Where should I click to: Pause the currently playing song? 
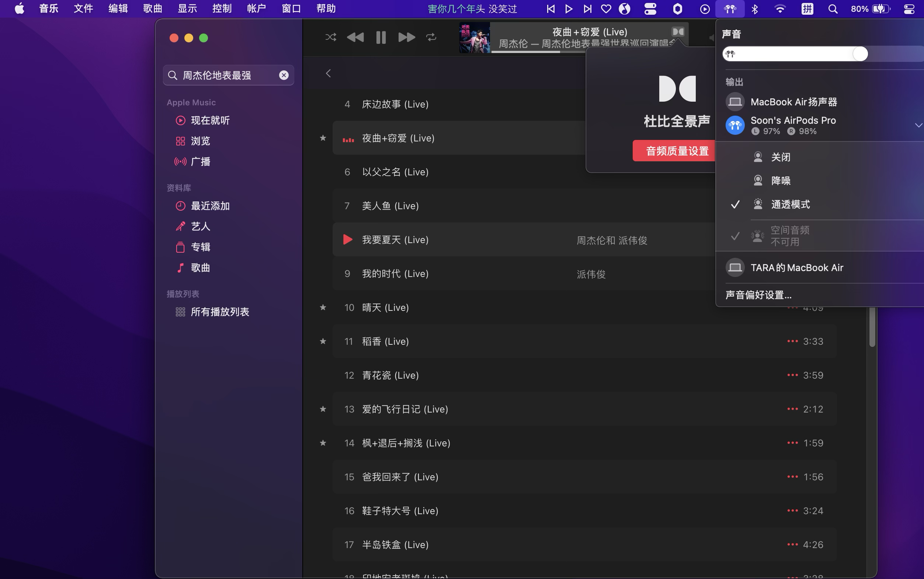tap(381, 37)
